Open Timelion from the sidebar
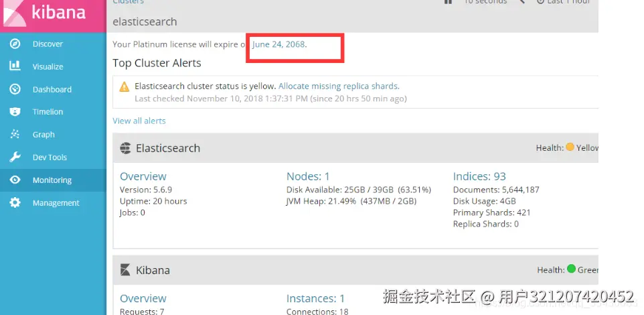 (x=48, y=112)
